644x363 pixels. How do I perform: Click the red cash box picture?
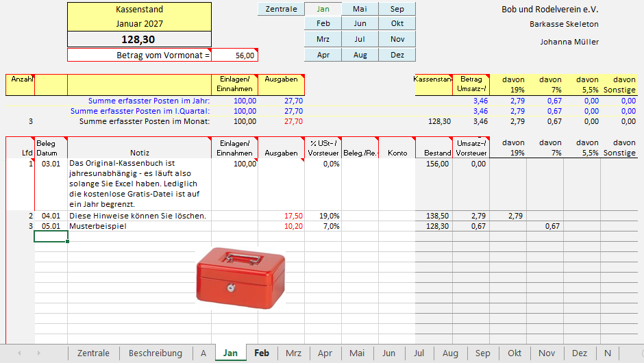point(240,275)
